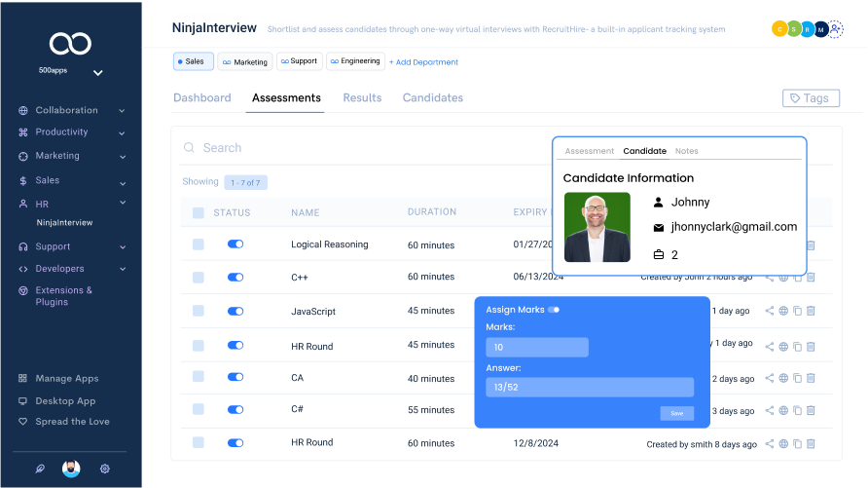The image size is (868, 488).
Task: Click share icon in the JavaScript row
Action: pos(770,311)
